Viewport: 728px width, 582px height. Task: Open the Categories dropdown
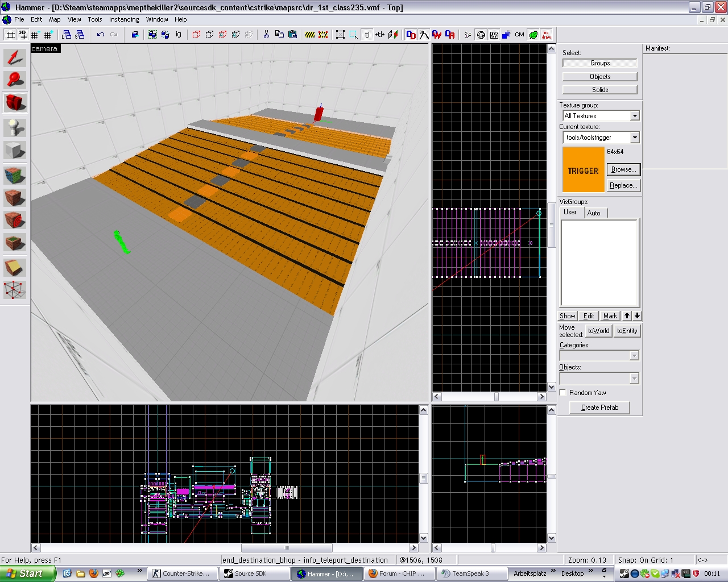pos(634,356)
